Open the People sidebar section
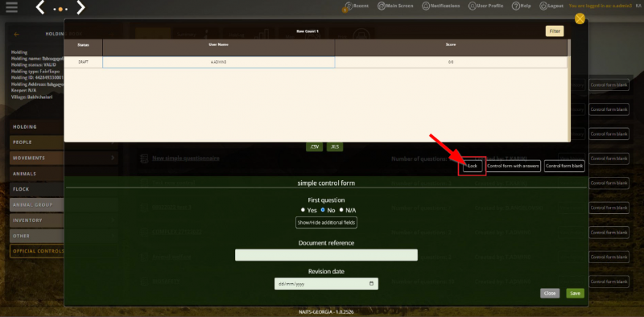The height and width of the screenshot is (317, 644). coord(37,142)
